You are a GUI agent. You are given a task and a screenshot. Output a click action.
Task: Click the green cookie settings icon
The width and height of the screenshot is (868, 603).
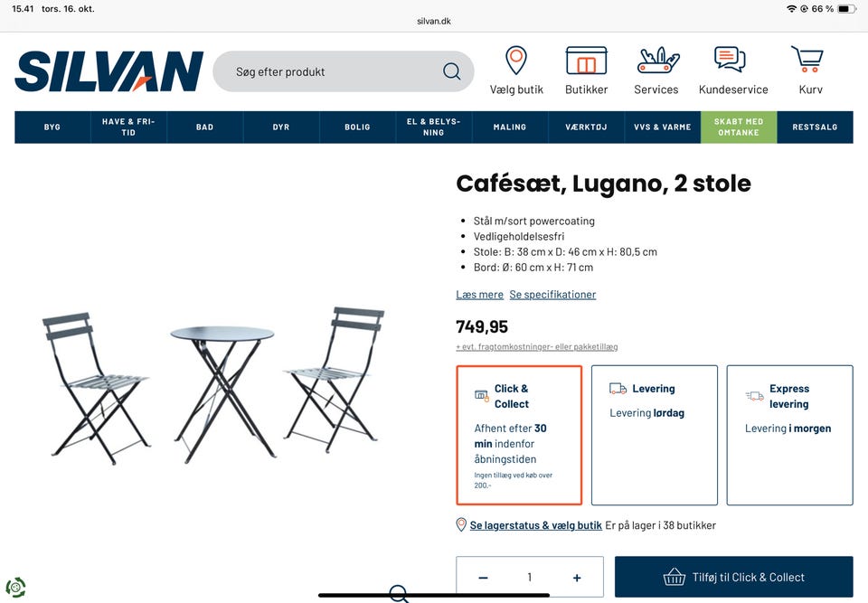[x=15, y=587]
